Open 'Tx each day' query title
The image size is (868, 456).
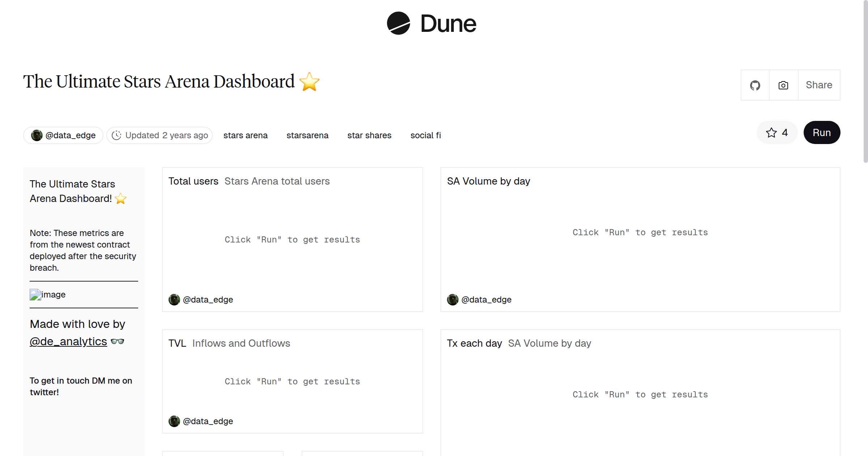(x=474, y=343)
